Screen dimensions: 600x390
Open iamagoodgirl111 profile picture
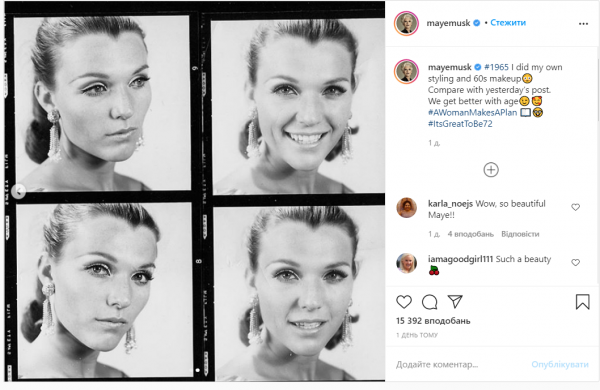[406, 263]
